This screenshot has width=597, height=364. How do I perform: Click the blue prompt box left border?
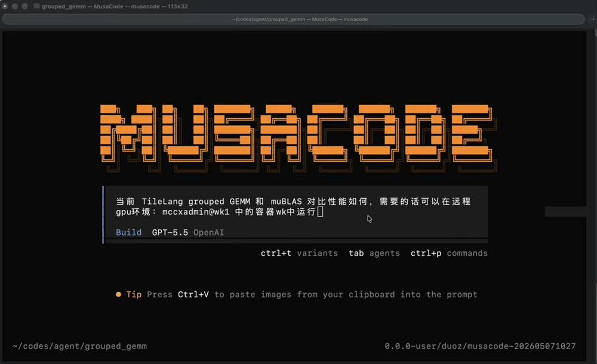coord(103,215)
